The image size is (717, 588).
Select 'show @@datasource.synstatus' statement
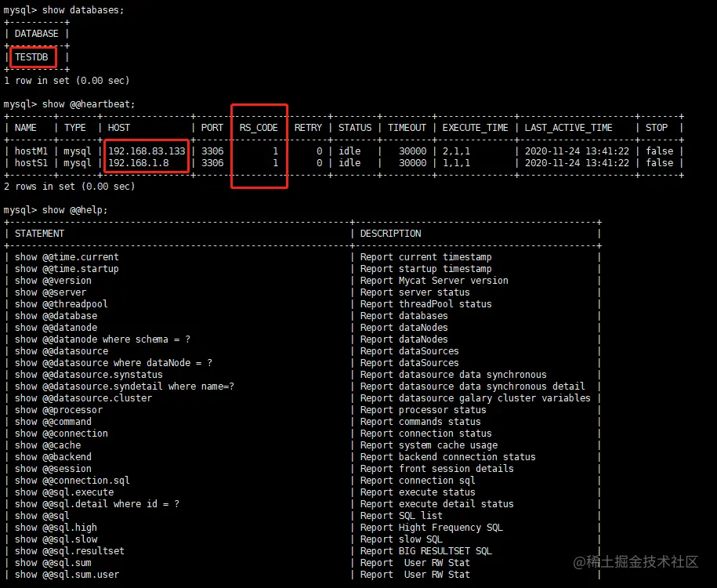click(x=89, y=375)
